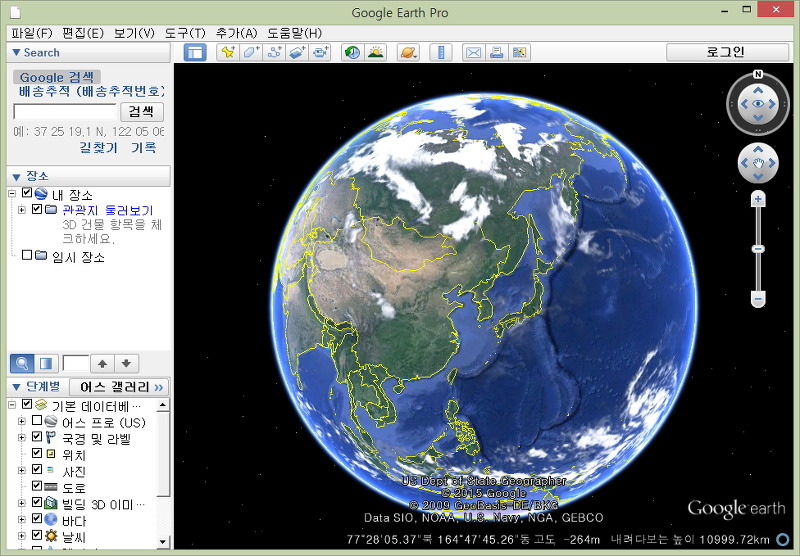Add a placemark with the pushpin icon
This screenshot has width=800, height=556.
pyautogui.click(x=228, y=52)
